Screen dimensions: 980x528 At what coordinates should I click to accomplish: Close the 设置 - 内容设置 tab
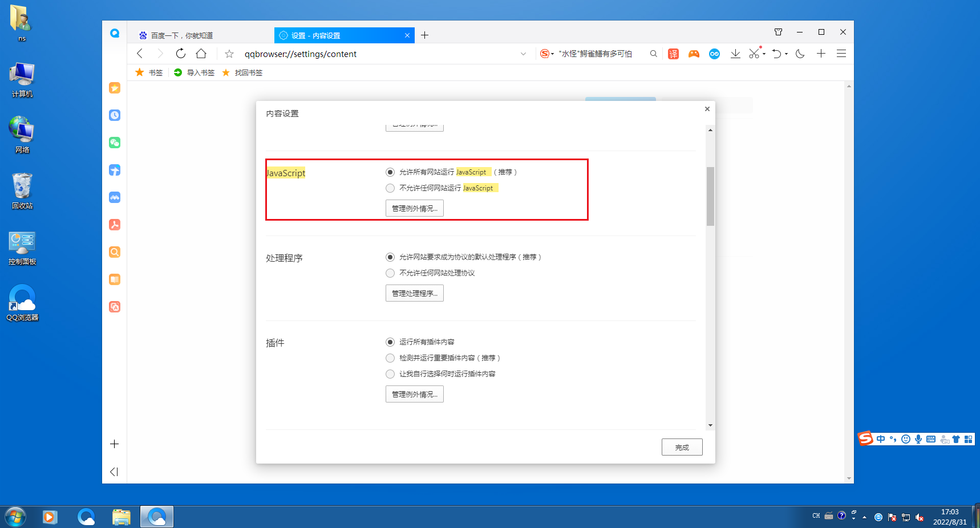click(407, 35)
